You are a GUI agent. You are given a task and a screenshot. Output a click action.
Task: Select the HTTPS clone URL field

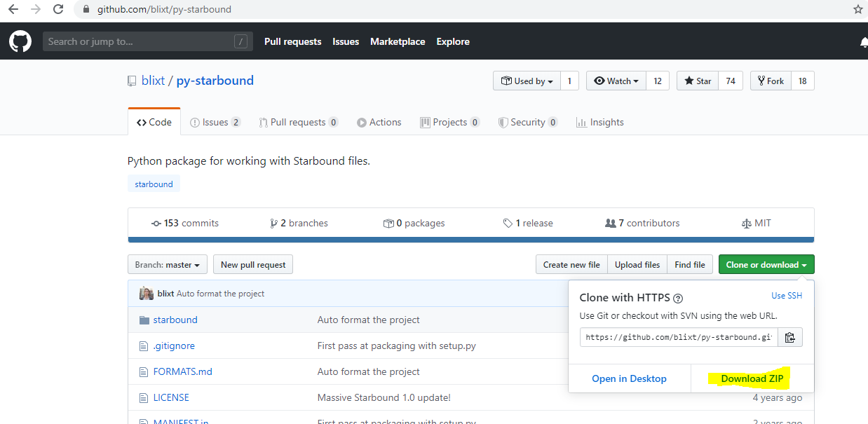[679, 337]
